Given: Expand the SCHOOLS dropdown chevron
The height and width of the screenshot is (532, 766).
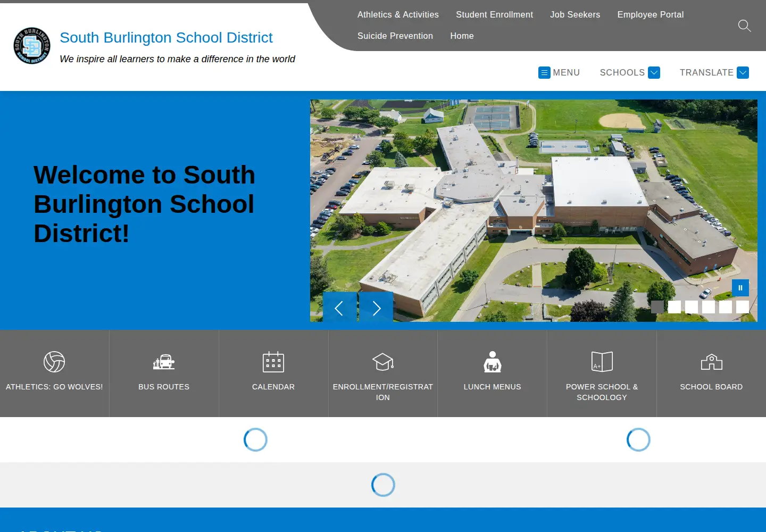Looking at the screenshot, I should tap(654, 72).
